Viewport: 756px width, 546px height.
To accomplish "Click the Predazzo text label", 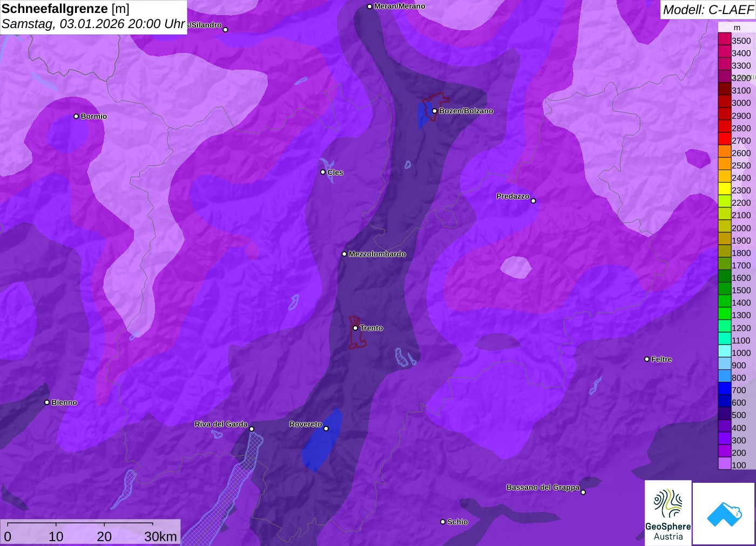I will (513, 196).
